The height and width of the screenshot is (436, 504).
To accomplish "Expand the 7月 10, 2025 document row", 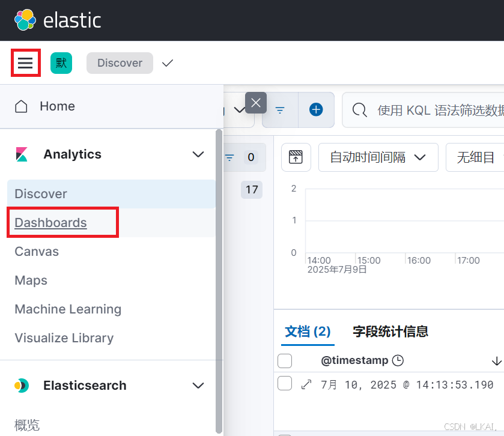I will (x=306, y=384).
